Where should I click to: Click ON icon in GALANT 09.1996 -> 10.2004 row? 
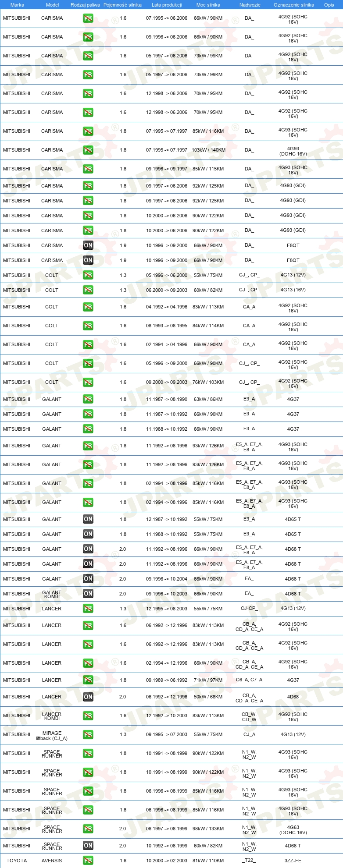tap(88, 579)
